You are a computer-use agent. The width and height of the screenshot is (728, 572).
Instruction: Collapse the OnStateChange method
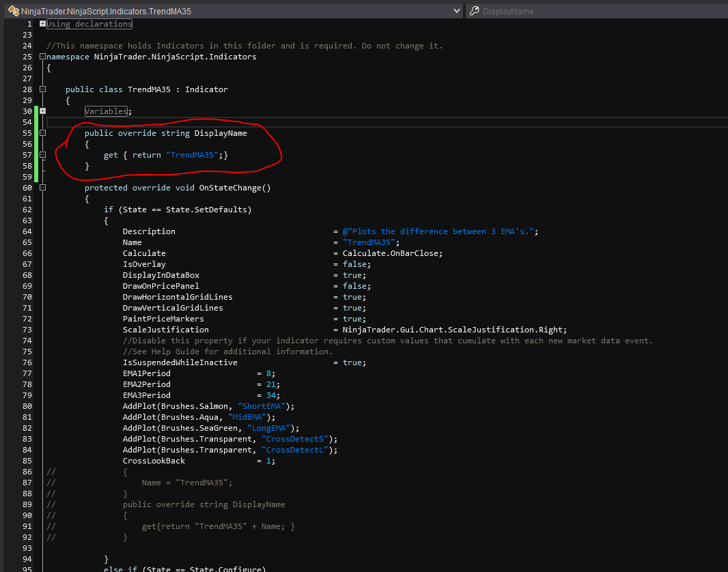click(43, 188)
